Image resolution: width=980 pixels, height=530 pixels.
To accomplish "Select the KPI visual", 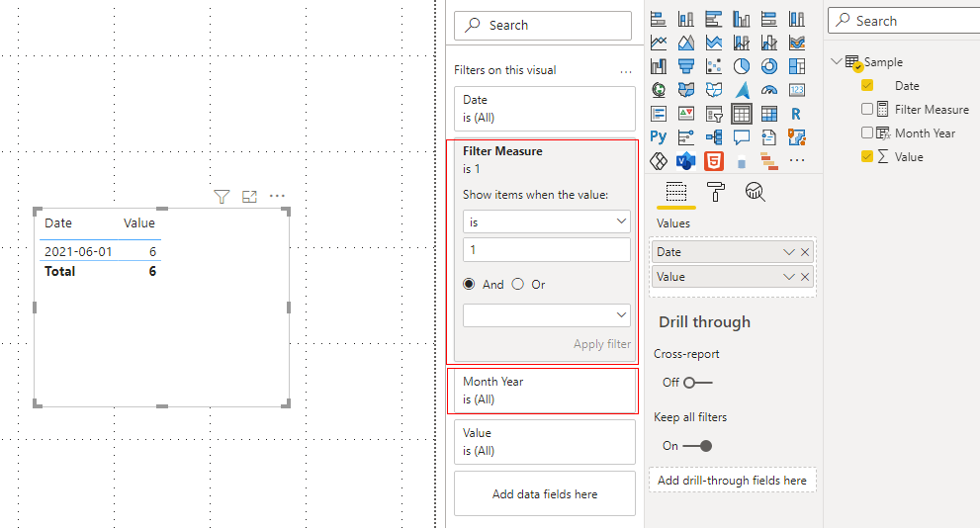I will [x=685, y=114].
